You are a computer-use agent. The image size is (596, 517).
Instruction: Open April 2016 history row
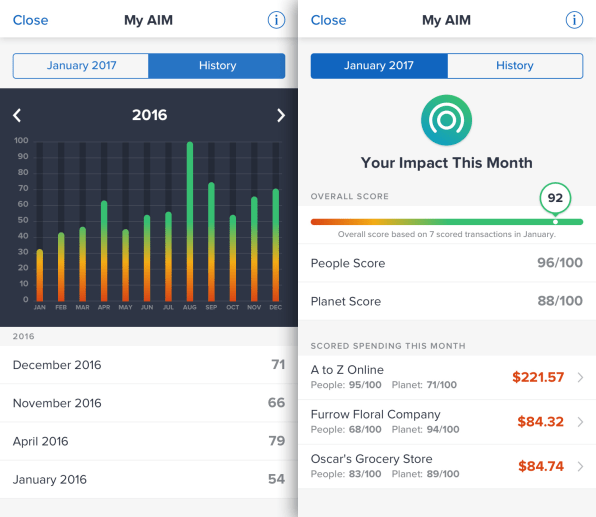click(x=149, y=441)
